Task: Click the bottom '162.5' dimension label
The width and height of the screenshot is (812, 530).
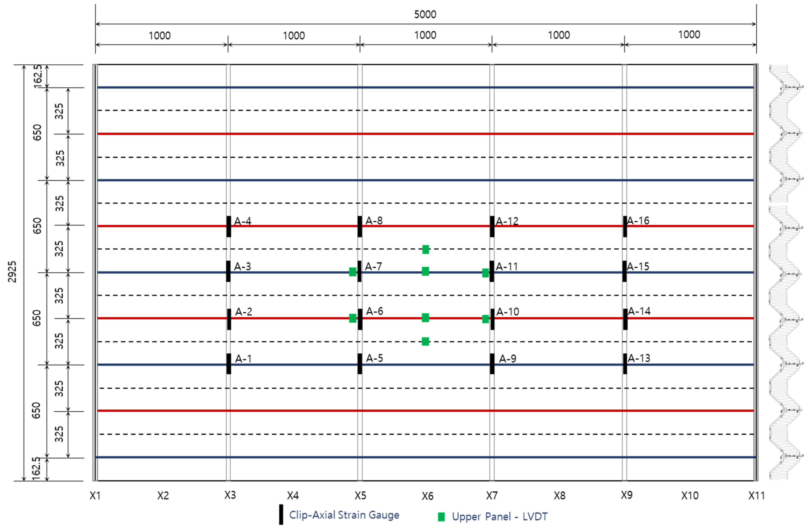Action: click(36, 469)
